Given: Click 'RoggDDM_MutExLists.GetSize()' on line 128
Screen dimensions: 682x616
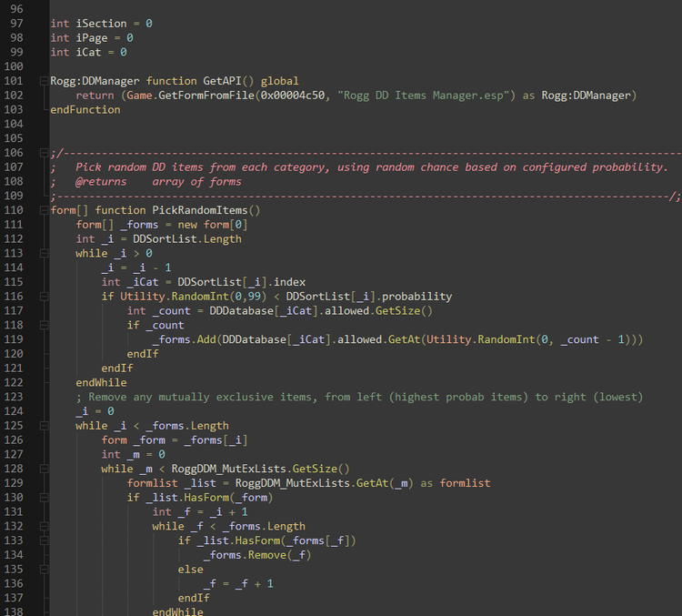Looking at the screenshot, I should (x=261, y=469).
